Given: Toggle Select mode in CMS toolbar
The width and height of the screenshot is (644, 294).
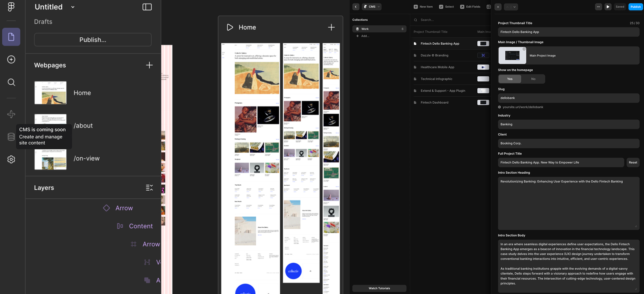Looking at the screenshot, I should pos(447,7).
